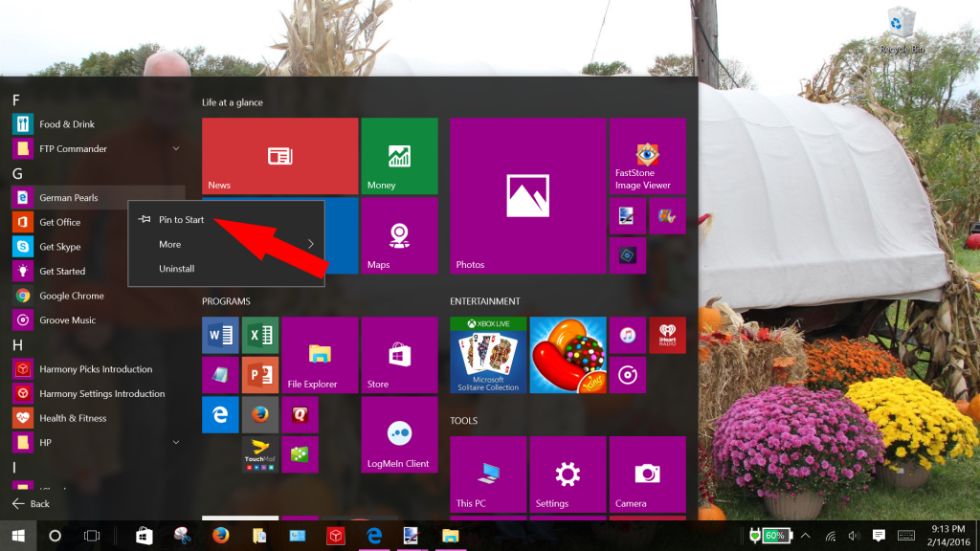Show hidden system tray icons

805,536
